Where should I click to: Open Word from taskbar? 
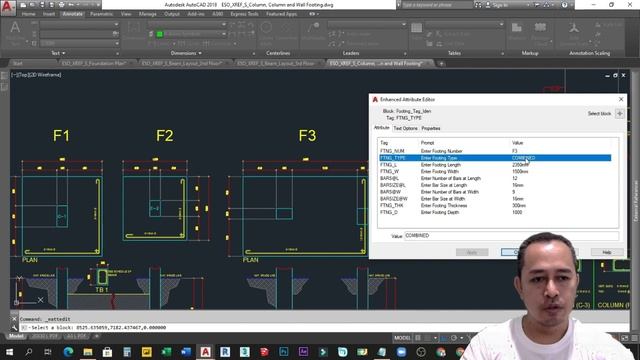pyautogui.click(x=186, y=351)
